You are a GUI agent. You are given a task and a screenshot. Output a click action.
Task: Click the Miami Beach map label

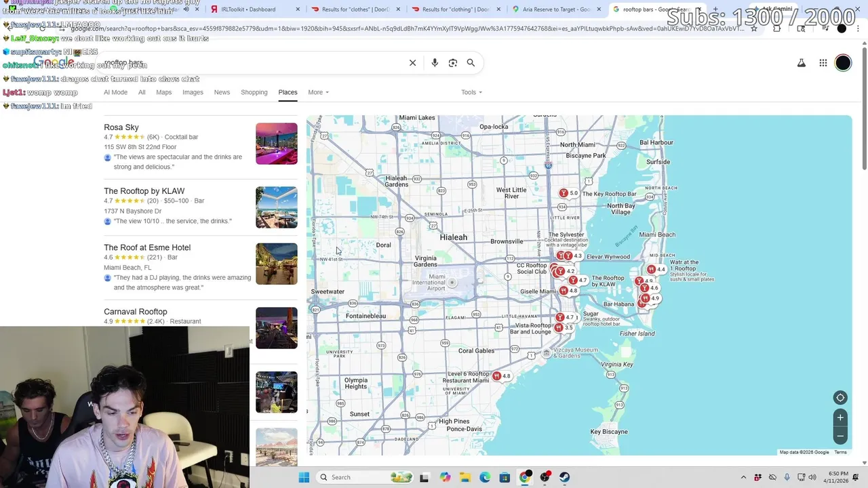(x=657, y=235)
